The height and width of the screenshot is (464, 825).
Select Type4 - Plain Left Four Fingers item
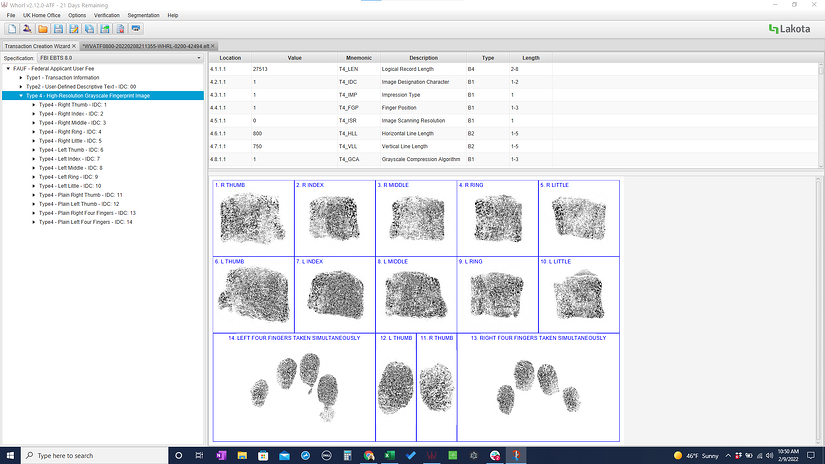pos(86,222)
